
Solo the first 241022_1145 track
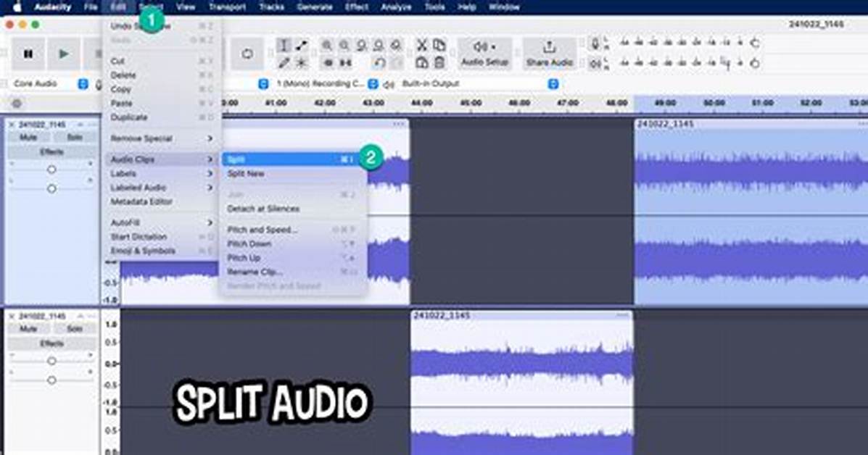[x=74, y=137]
